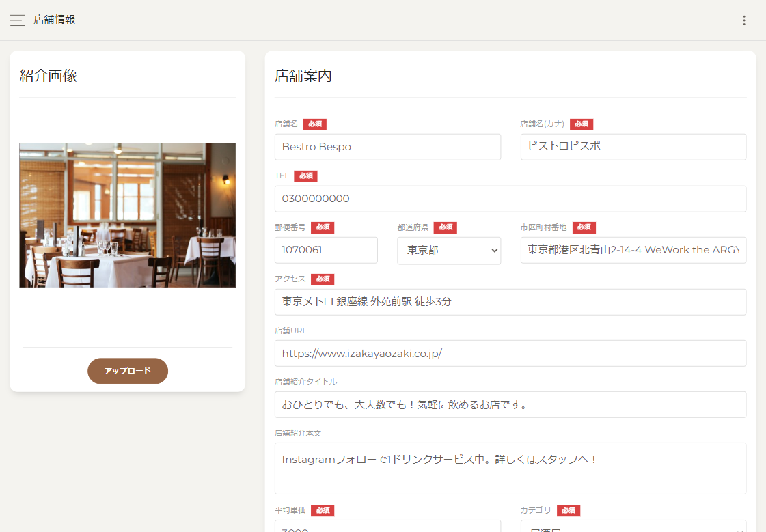Click the 店舗情報 page title in header
766x532 pixels.
point(55,20)
